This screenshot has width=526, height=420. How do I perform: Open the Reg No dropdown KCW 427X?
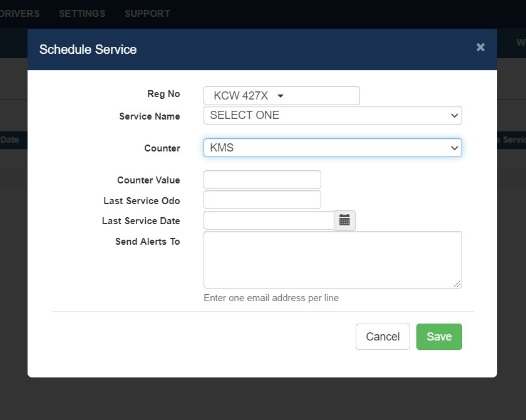pyautogui.click(x=281, y=96)
